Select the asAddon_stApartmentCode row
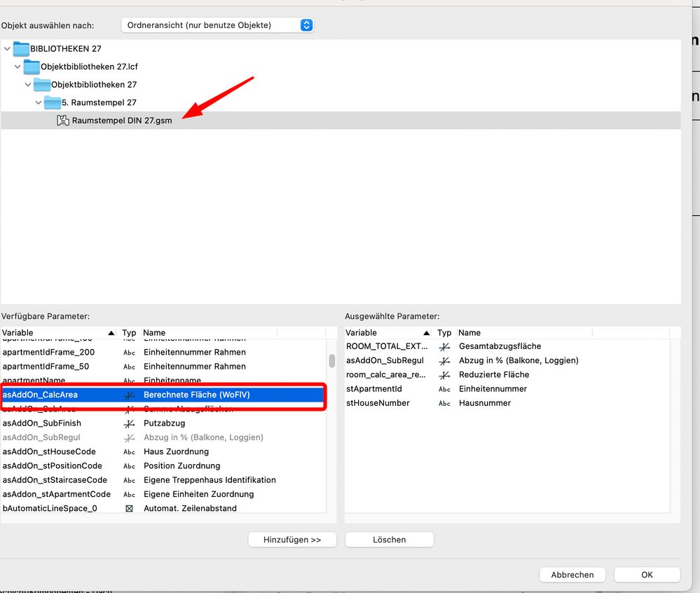This screenshot has width=700, height=593. pyautogui.click(x=163, y=494)
